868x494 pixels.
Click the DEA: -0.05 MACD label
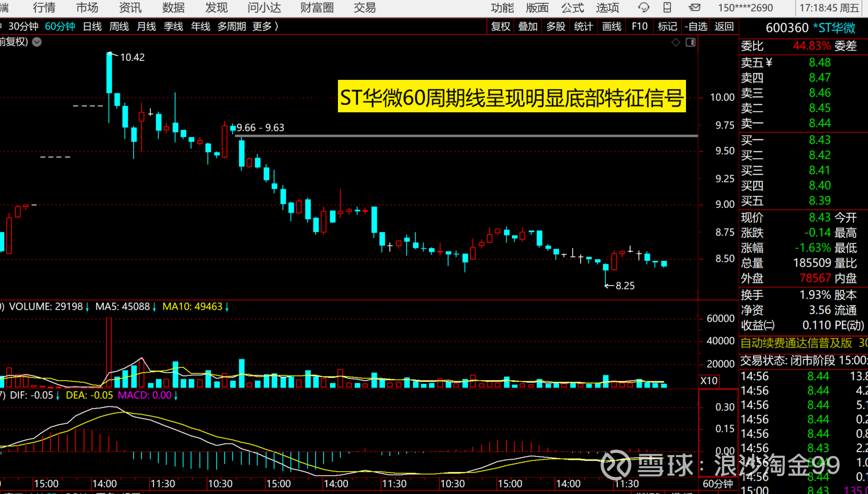89,396
